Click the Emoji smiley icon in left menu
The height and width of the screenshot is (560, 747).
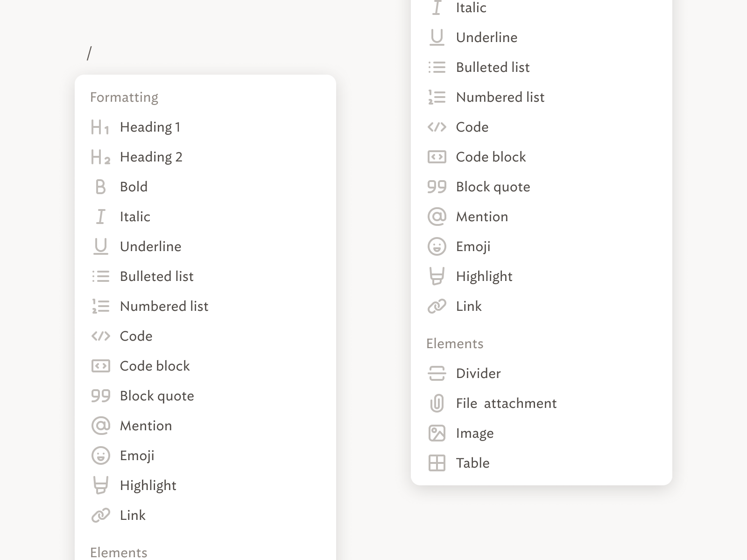(100, 456)
